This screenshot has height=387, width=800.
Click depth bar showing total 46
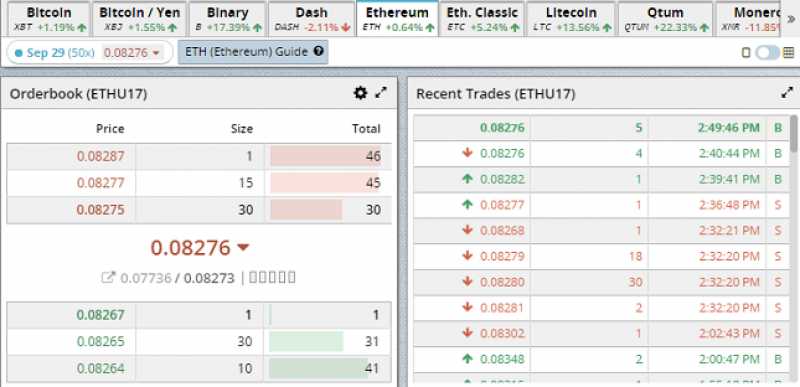pos(325,156)
